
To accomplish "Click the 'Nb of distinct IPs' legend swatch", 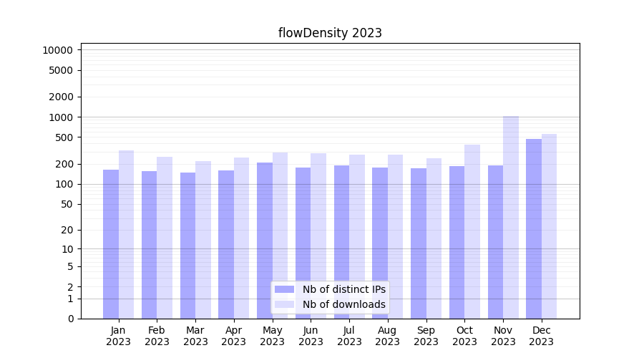I will point(284,289).
